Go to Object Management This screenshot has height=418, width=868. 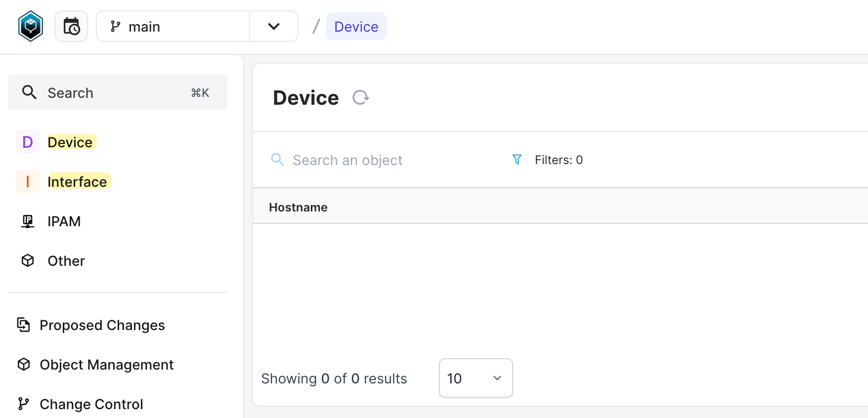pos(106,365)
